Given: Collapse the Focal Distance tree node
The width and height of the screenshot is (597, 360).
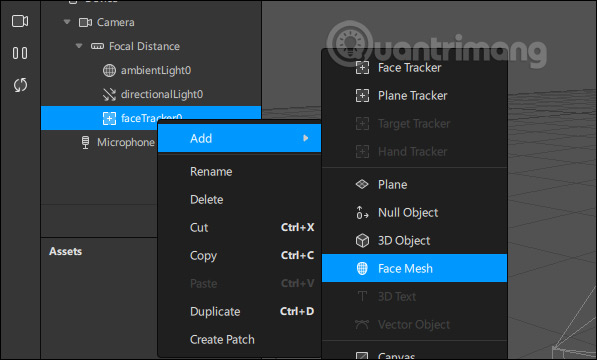Looking at the screenshot, I should tap(79, 46).
